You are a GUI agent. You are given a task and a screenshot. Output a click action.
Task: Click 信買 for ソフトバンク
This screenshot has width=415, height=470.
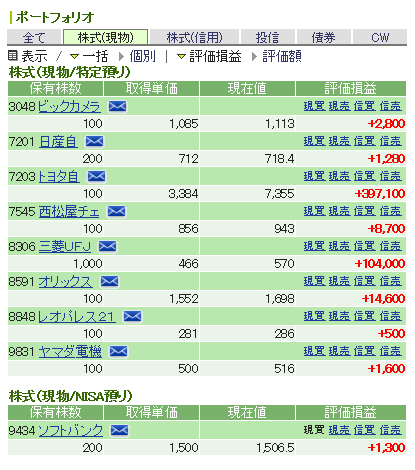tap(365, 430)
